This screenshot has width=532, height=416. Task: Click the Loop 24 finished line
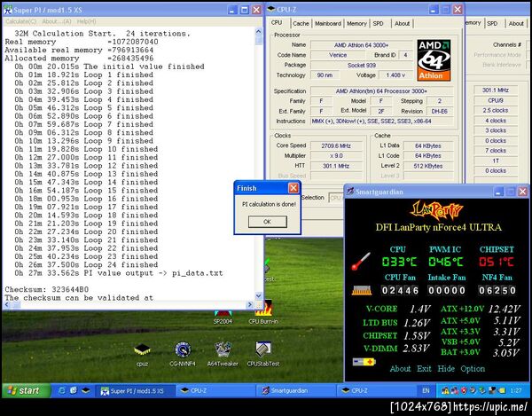click(x=86, y=264)
